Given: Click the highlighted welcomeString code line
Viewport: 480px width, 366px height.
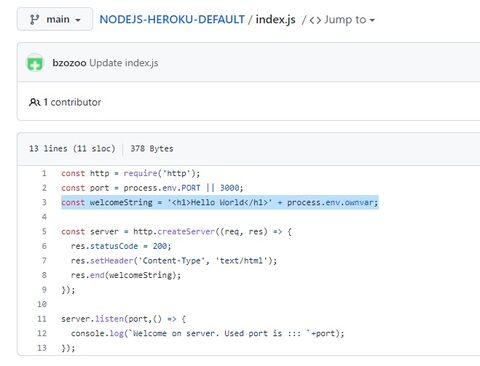Looking at the screenshot, I should point(220,202).
